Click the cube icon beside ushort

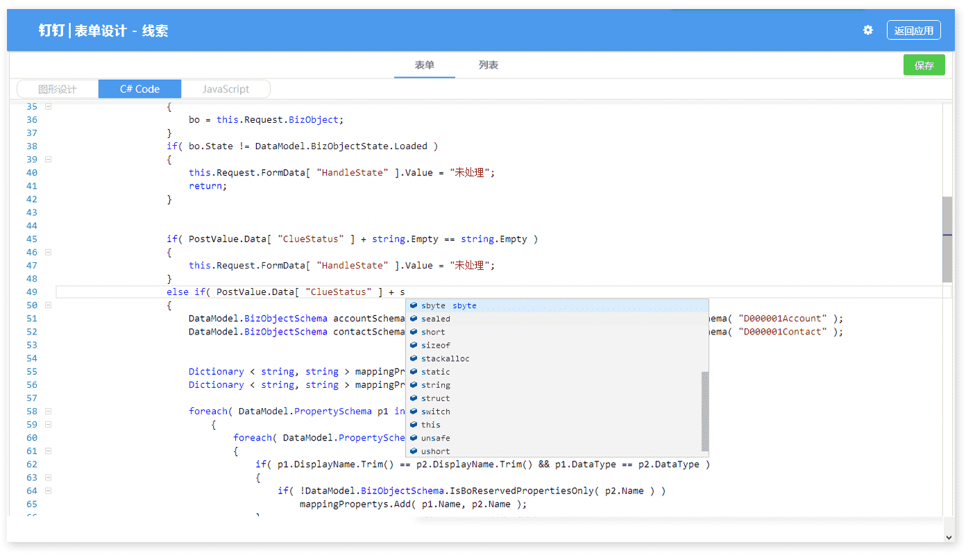tap(414, 451)
